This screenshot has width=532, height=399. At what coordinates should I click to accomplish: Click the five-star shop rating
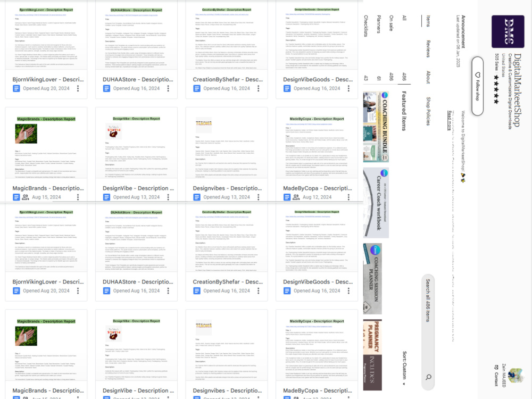pos(496,89)
